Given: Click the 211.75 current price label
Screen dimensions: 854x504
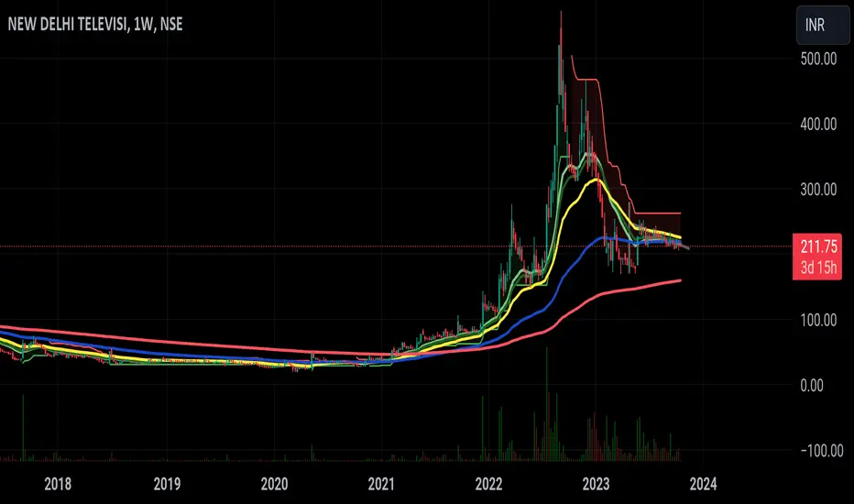Looking at the screenshot, I should click(x=818, y=247).
